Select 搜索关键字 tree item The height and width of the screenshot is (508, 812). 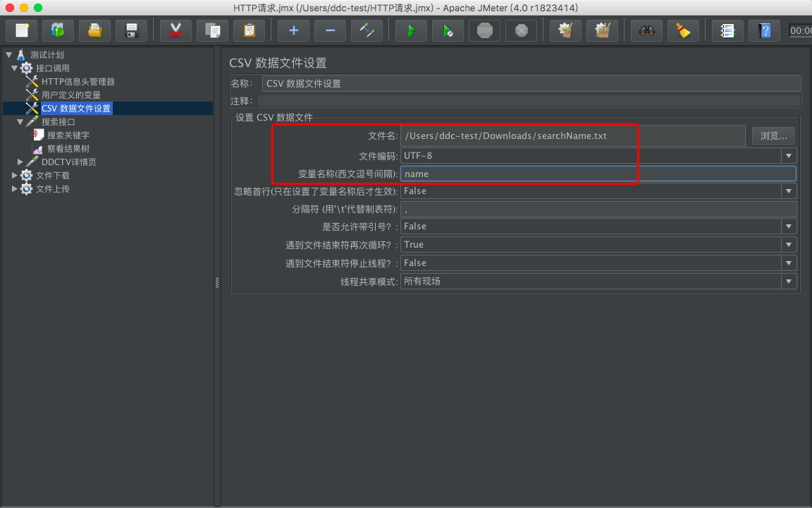68,135
